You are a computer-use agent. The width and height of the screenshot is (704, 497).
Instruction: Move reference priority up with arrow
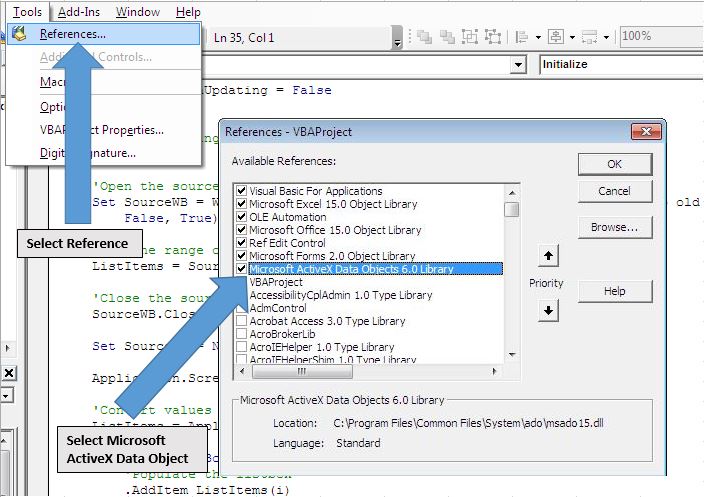[548, 256]
